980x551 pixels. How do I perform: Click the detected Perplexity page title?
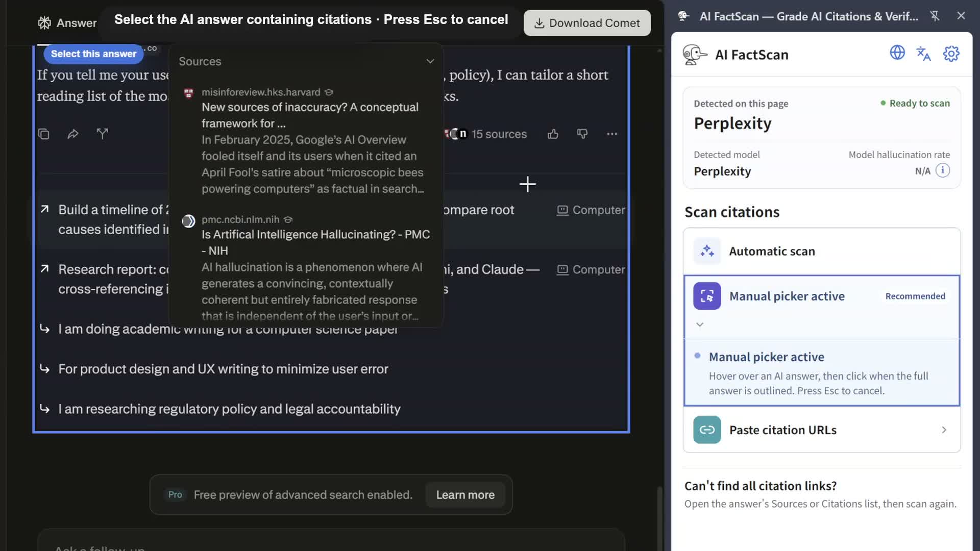point(732,123)
